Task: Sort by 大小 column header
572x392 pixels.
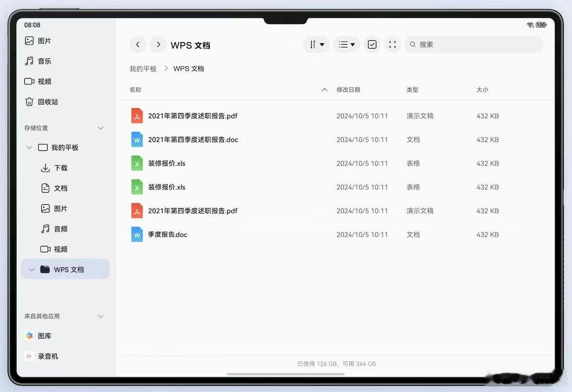Action: pyautogui.click(x=482, y=90)
